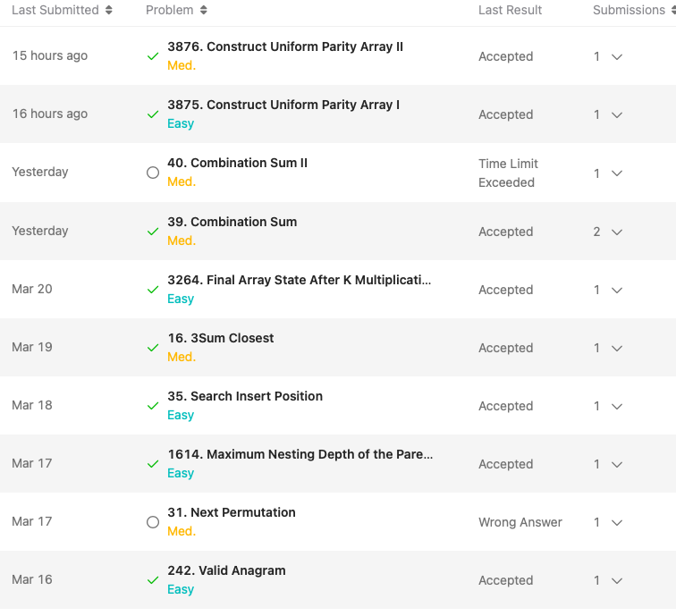Click the solved checkmark beside 35 Search Insert Position

click(153, 406)
